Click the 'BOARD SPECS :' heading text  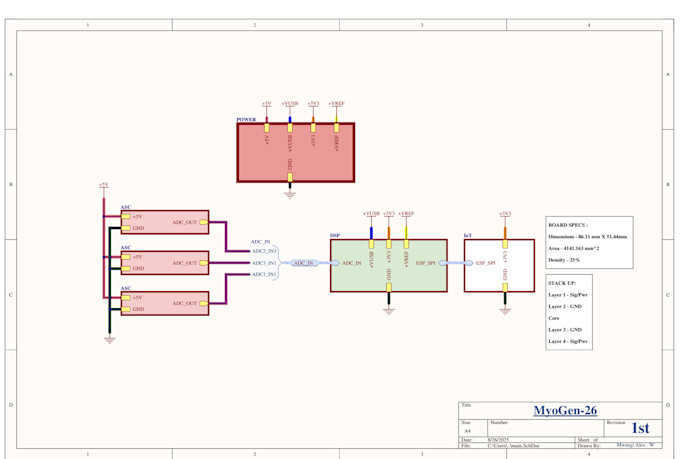[x=568, y=225]
